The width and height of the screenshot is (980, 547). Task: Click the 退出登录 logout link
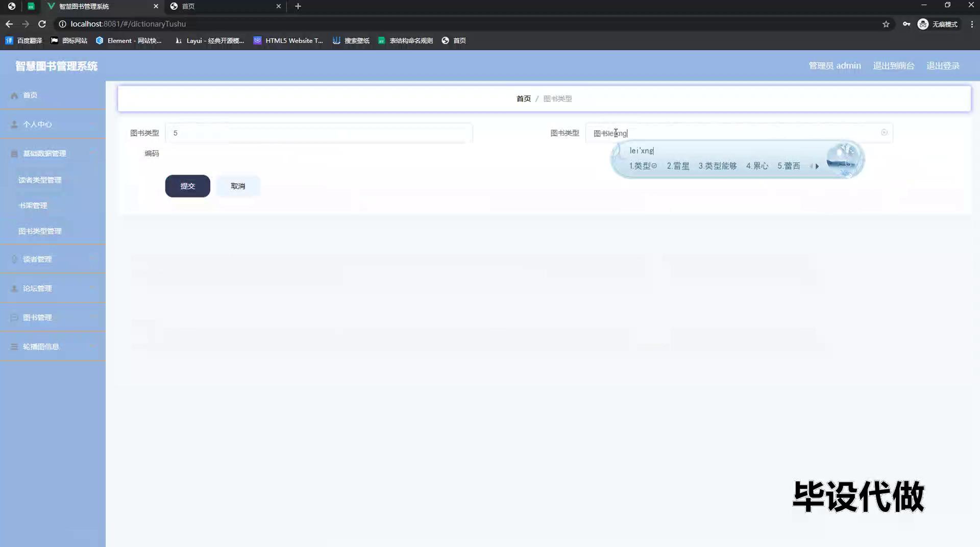943,66
